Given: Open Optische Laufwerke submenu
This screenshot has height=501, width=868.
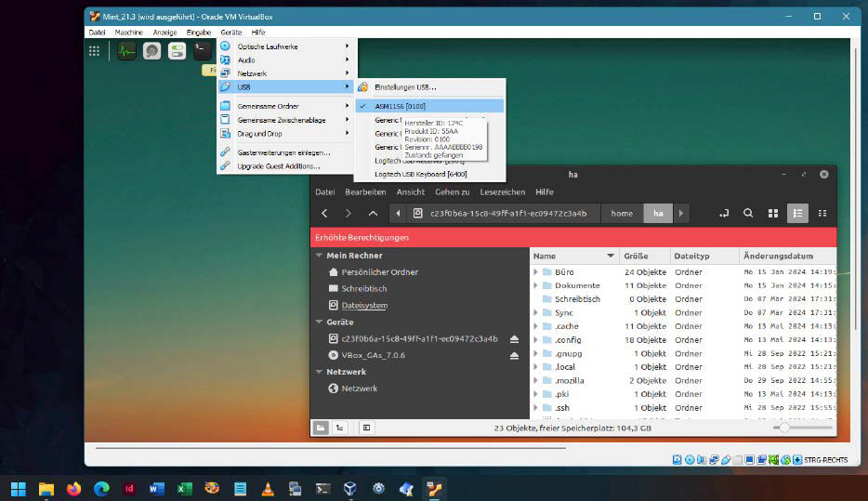Looking at the screenshot, I should 285,46.
